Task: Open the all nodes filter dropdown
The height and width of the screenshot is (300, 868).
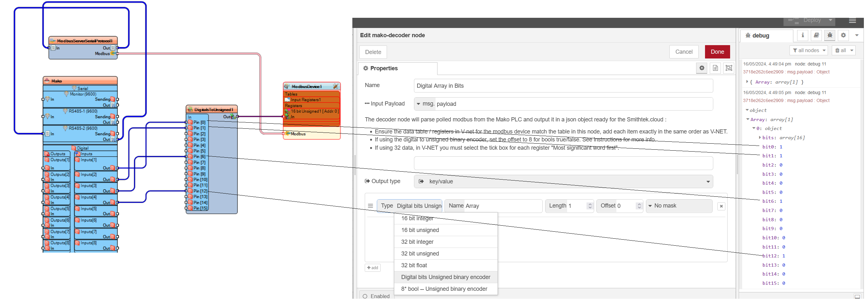Action: click(808, 51)
